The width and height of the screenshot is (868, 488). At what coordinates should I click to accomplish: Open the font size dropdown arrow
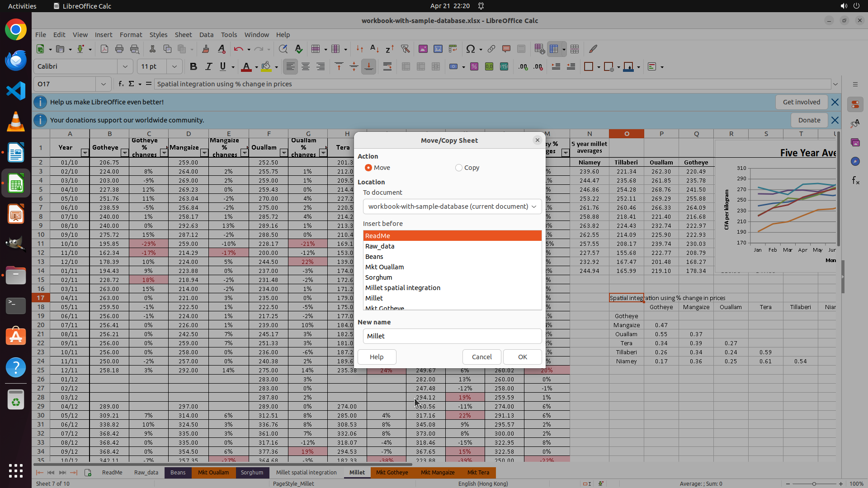pos(174,67)
